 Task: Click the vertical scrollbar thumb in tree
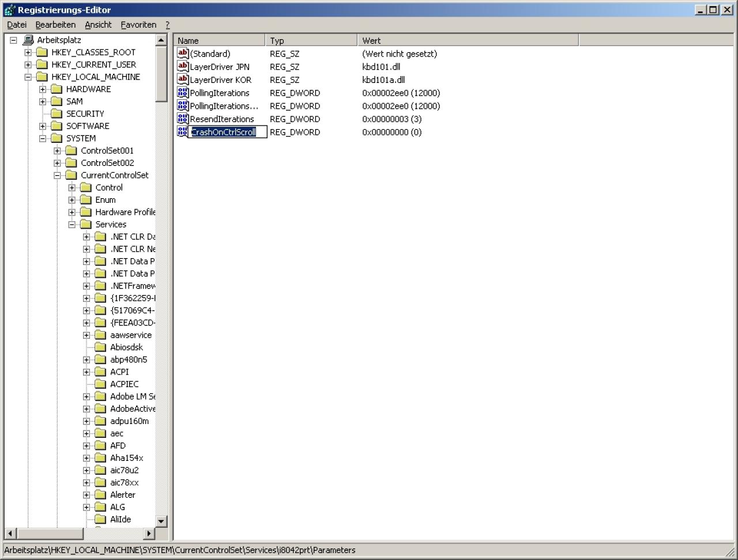pyautogui.click(x=161, y=74)
